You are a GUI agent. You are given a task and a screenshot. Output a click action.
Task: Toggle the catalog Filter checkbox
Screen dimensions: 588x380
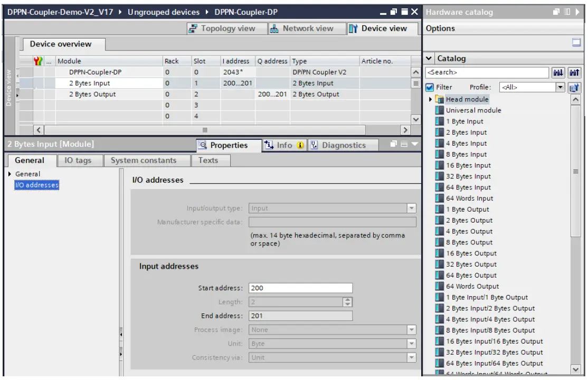coord(430,88)
